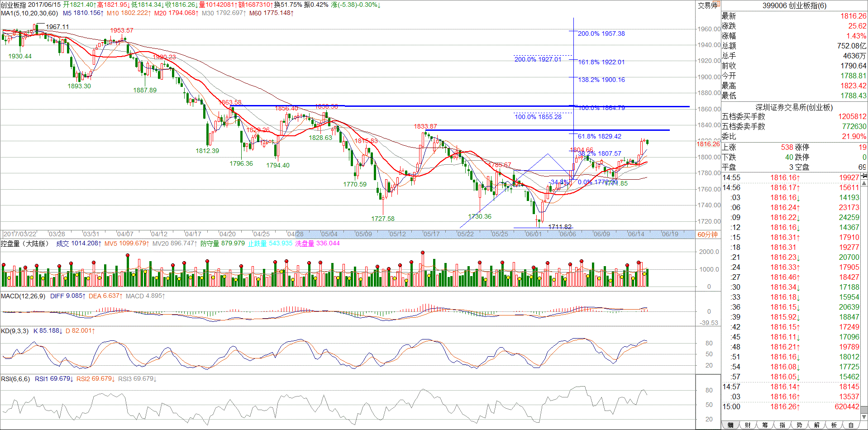
Task: Click the 1816.26 current price axis marker
Action: click(708, 144)
